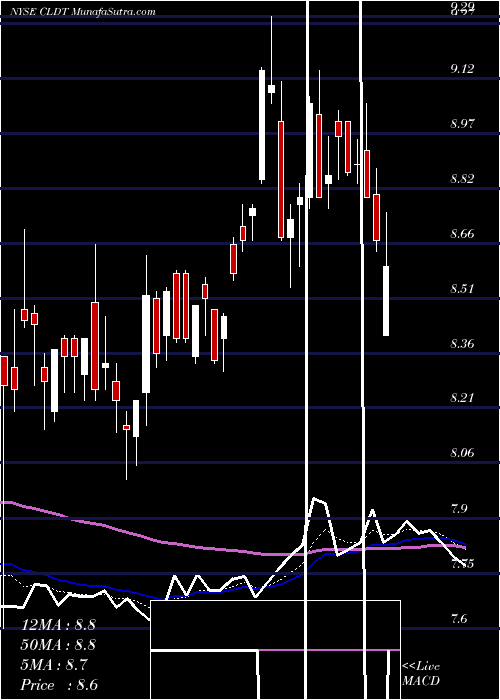Click the 8.51 axis value
Image resolution: width=500 pixels, height=700 pixels.
(462, 289)
